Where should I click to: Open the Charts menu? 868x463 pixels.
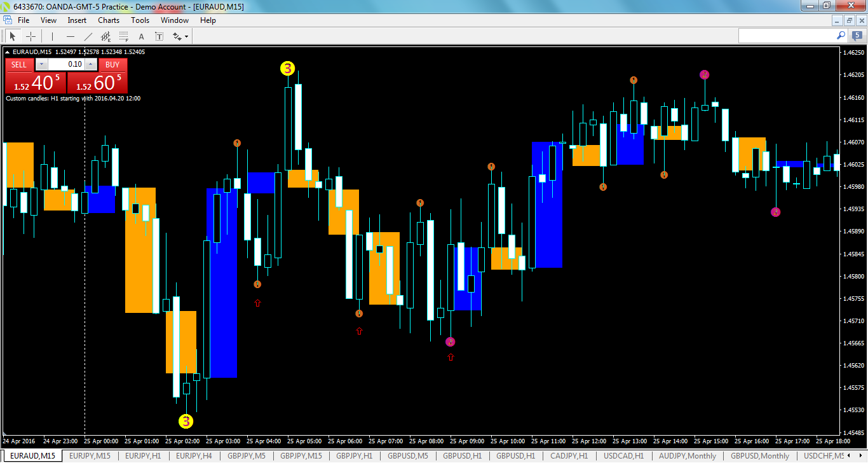[108, 20]
